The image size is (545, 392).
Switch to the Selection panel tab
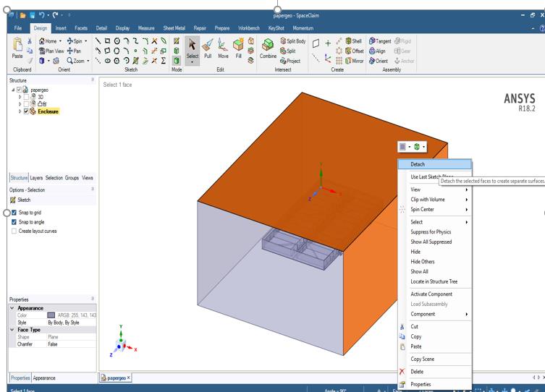[54, 178]
